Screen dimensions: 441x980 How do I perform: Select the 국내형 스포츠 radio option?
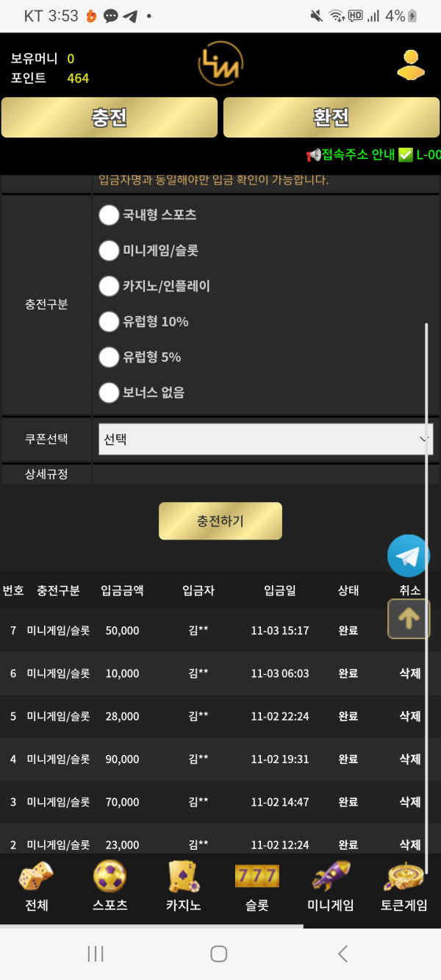click(x=109, y=215)
